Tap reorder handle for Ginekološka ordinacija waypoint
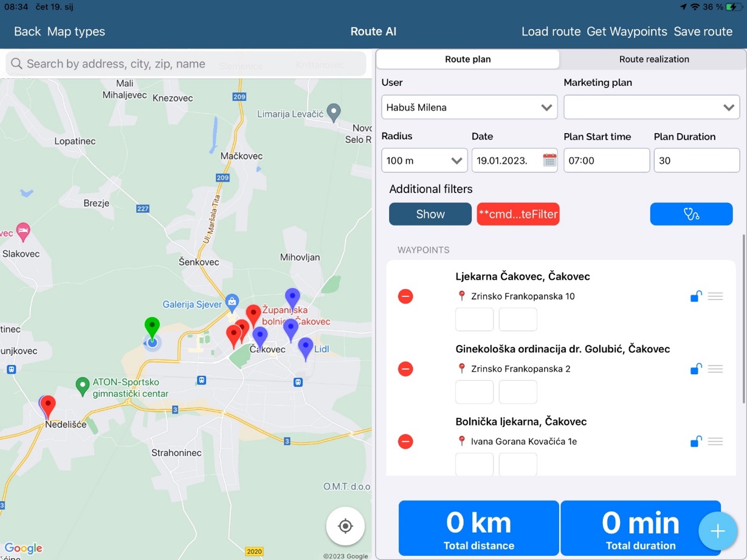This screenshot has width=747, height=560. coord(715,369)
